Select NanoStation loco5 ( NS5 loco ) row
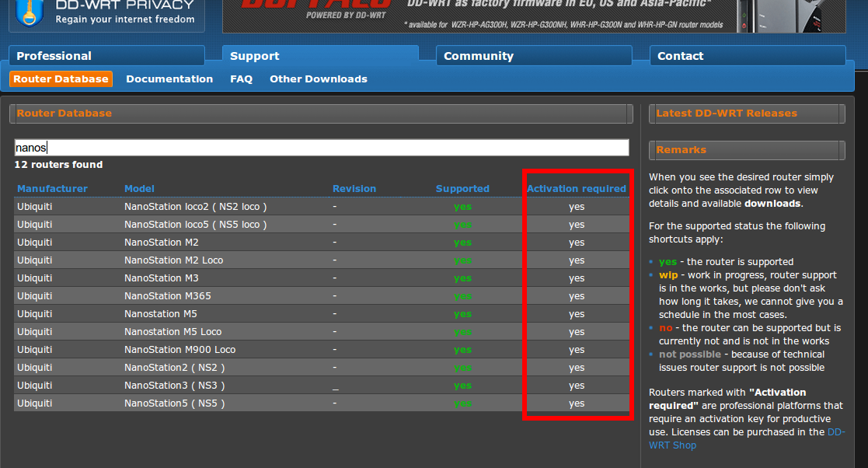This screenshot has height=468, width=868. [322, 225]
